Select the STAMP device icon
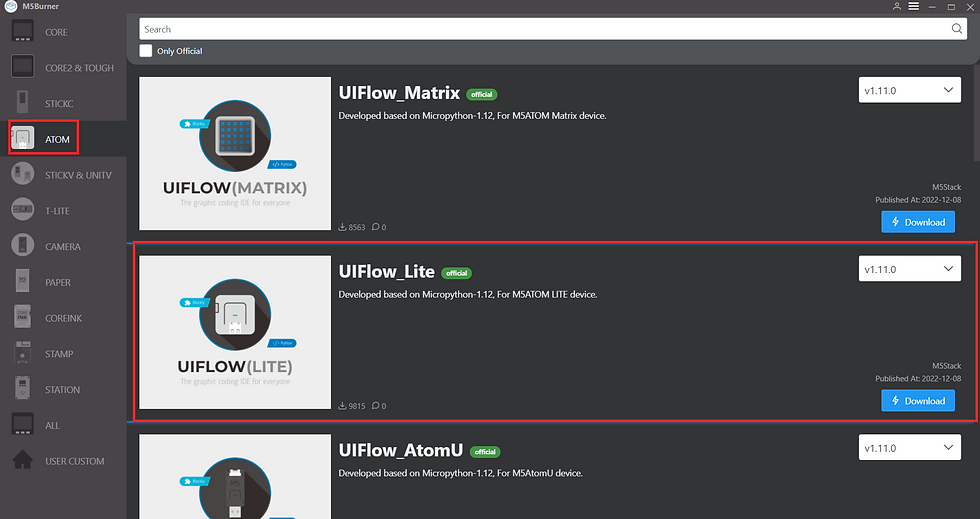This screenshot has height=519, width=980. pyautogui.click(x=22, y=353)
